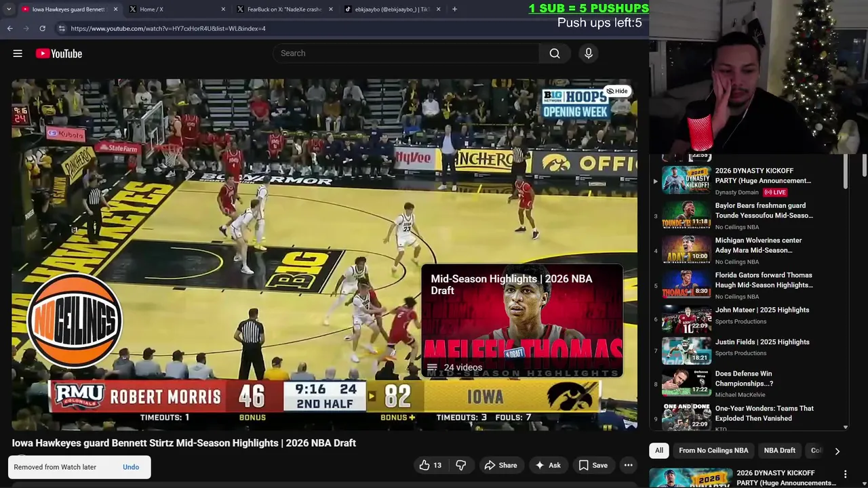Click the Share button
868x488 pixels.
[500, 466]
